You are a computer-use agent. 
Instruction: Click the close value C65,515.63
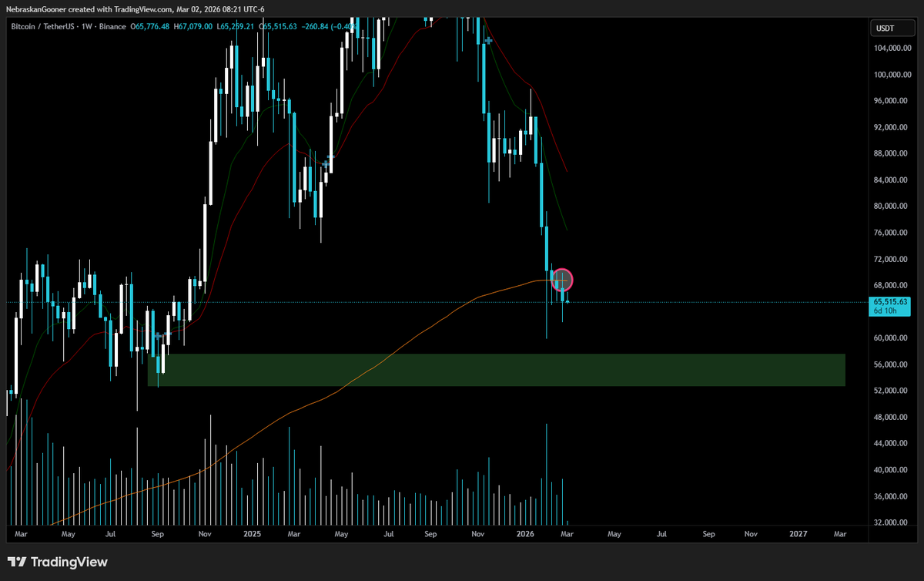point(278,27)
